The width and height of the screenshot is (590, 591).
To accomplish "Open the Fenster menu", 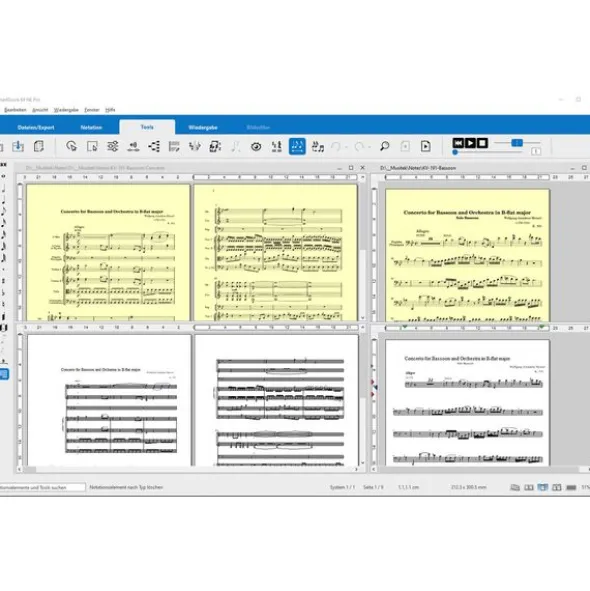I will 92,110.
